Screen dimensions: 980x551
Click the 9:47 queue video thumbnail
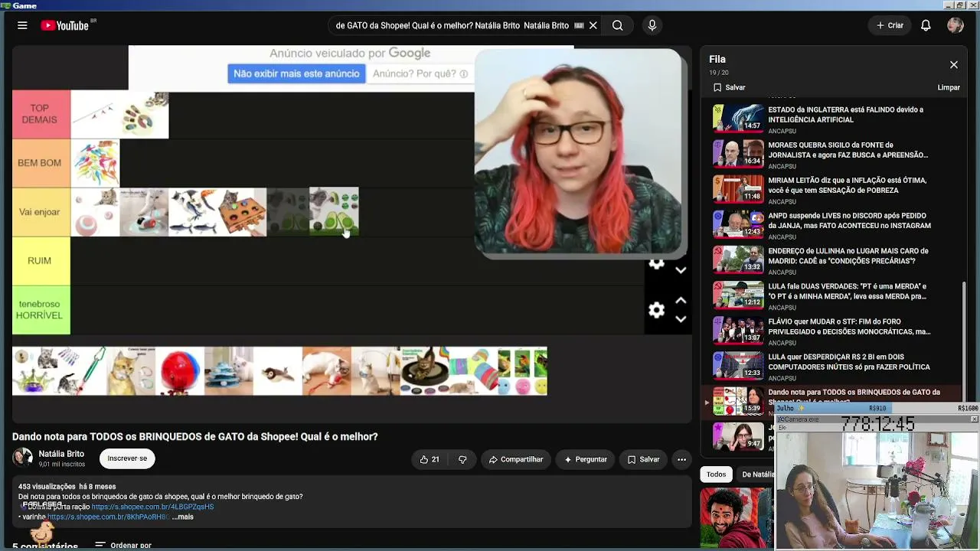738,436
